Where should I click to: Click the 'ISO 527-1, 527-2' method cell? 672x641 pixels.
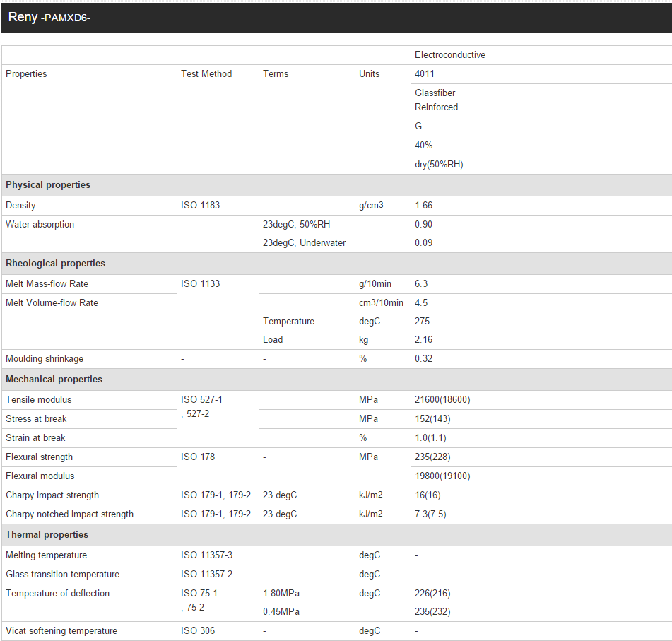click(218, 419)
